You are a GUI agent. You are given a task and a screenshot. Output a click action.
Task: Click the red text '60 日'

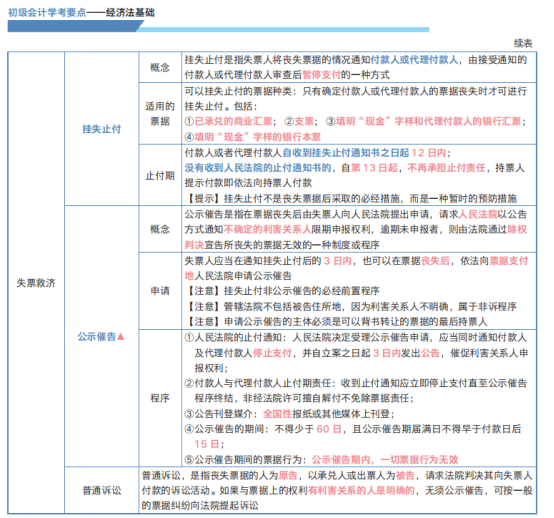pyautogui.click(x=329, y=429)
